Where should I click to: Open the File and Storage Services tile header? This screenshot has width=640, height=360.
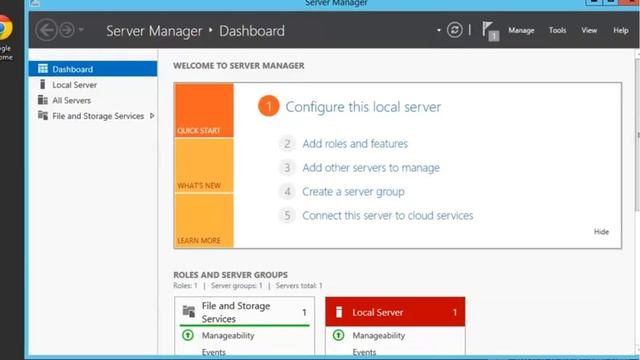point(244,312)
